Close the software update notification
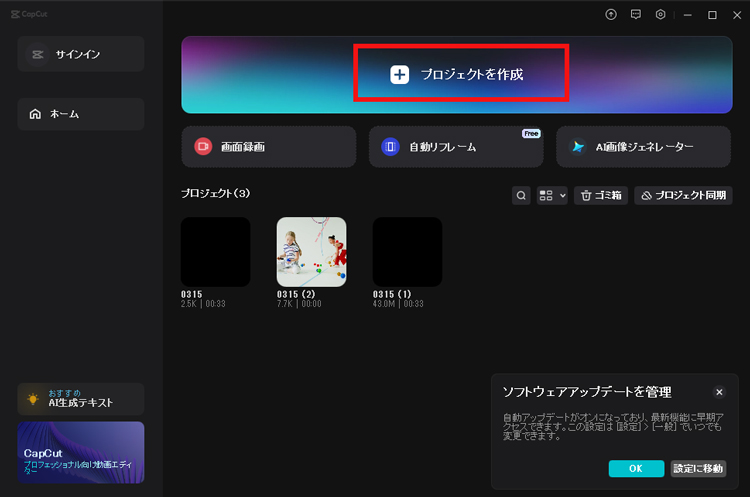Viewport: 750px width, 497px height. click(x=719, y=392)
